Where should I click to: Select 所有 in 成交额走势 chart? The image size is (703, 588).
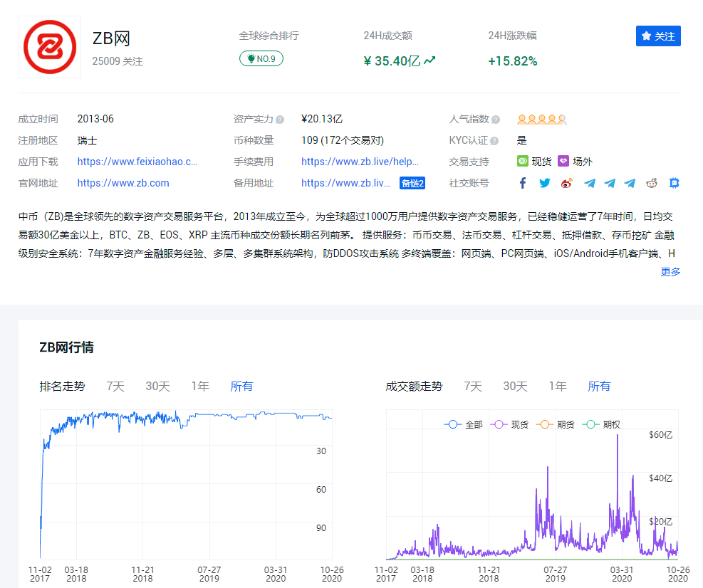click(599, 387)
